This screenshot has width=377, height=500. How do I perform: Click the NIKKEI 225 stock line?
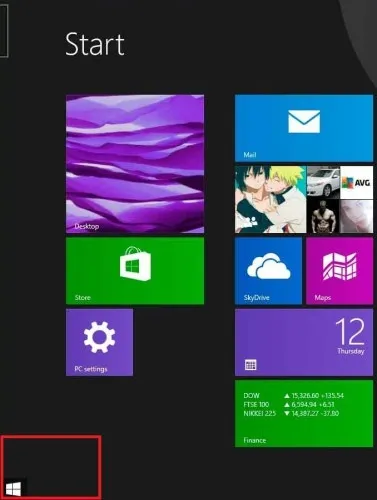pos(291,413)
